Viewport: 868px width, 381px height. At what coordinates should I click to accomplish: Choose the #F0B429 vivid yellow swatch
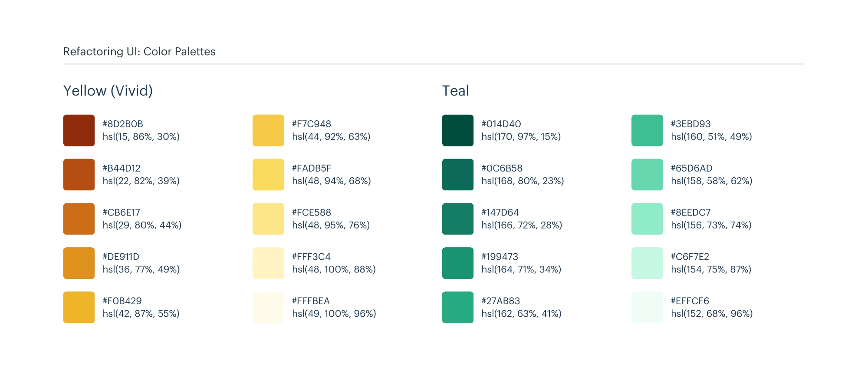tap(79, 307)
